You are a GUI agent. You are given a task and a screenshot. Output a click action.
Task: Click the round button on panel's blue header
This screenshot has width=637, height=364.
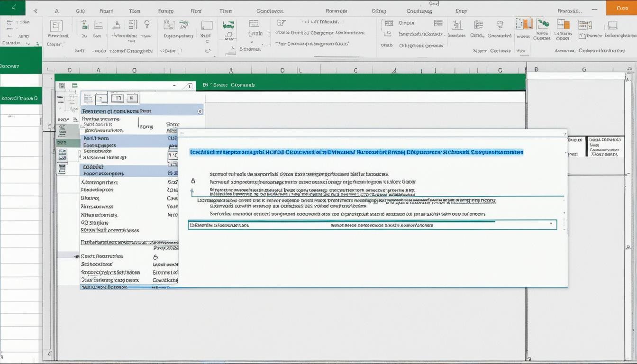click(200, 111)
